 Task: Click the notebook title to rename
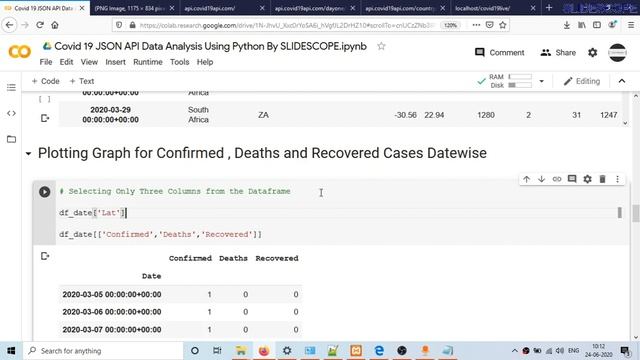coord(210,46)
